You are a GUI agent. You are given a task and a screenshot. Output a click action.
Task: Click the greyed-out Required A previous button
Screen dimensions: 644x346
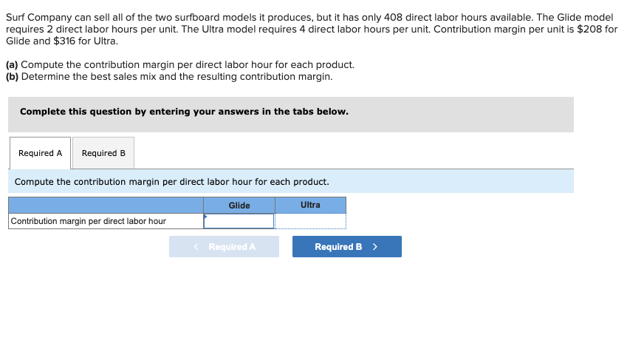[x=224, y=247]
